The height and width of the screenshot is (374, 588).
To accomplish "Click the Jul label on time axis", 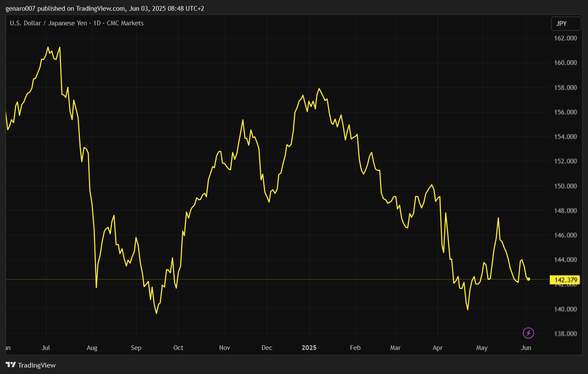I will 46,348.
